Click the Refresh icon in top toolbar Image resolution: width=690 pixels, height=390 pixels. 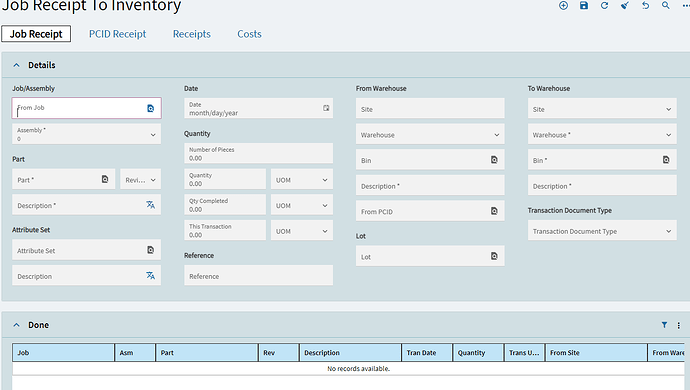(604, 5)
